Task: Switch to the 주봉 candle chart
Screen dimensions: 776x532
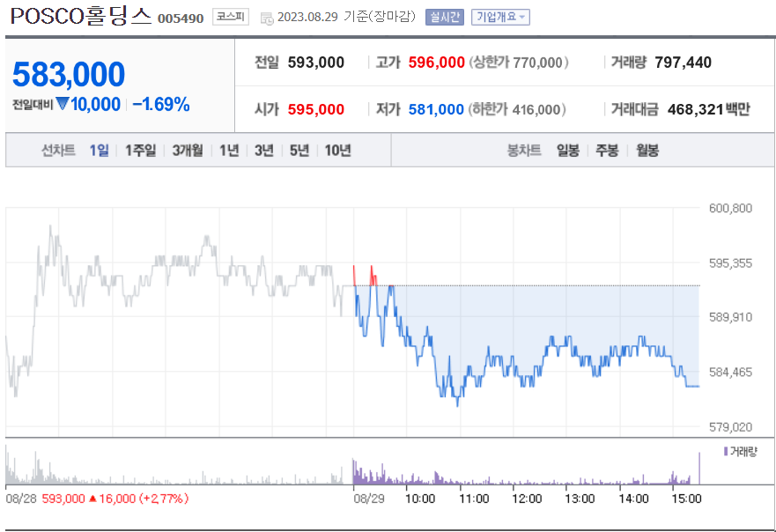Action: tap(607, 150)
